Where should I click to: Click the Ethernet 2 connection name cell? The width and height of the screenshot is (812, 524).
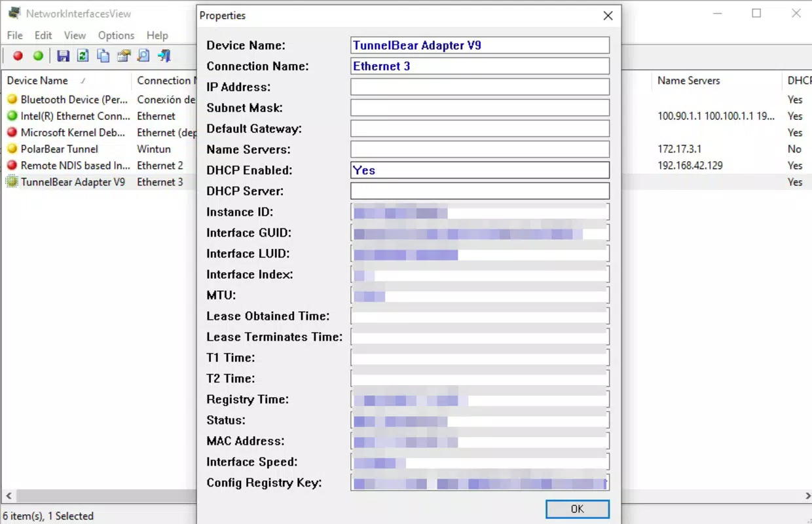pyautogui.click(x=160, y=165)
